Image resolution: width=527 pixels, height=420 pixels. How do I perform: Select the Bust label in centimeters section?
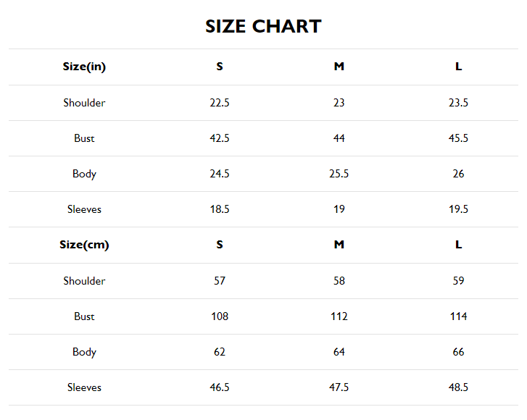pos(84,316)
